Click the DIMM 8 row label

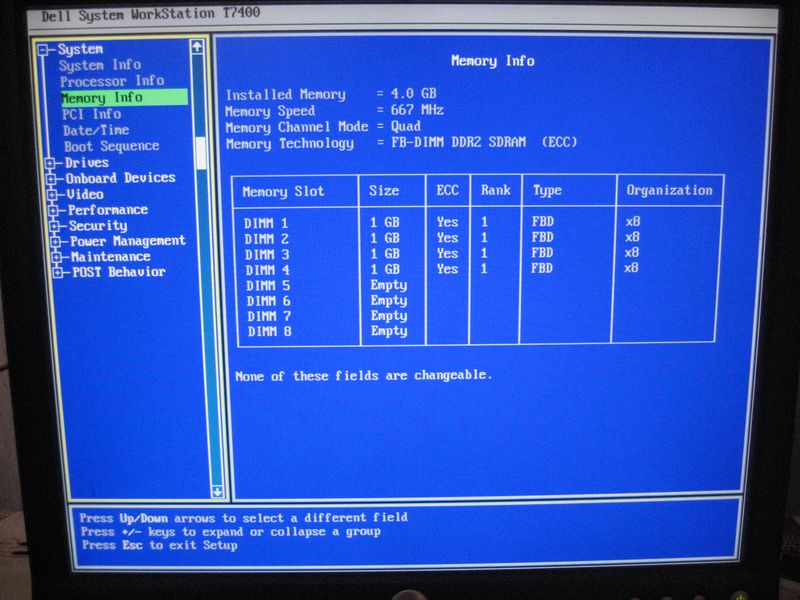[269, 332]
